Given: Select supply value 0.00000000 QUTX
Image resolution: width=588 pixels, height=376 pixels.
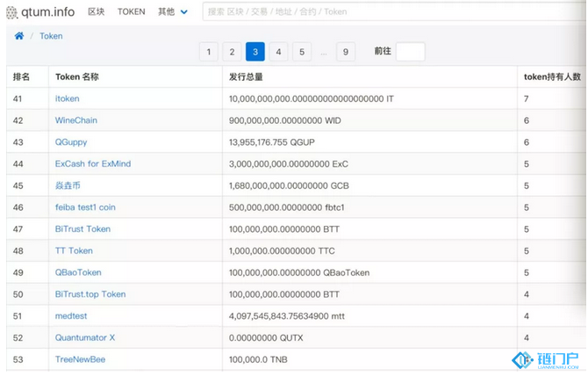Looking at the screenshot, I should click(266, 338).
